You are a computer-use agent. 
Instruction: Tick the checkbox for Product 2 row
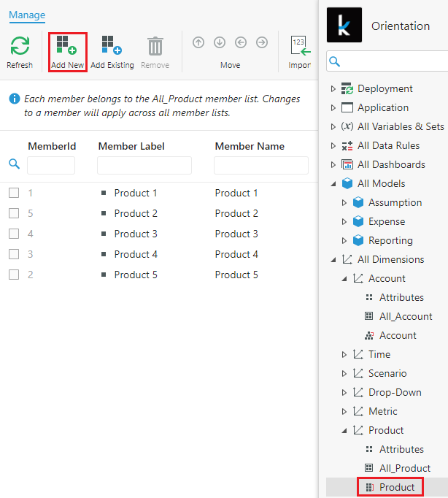(x=14, y=213)
